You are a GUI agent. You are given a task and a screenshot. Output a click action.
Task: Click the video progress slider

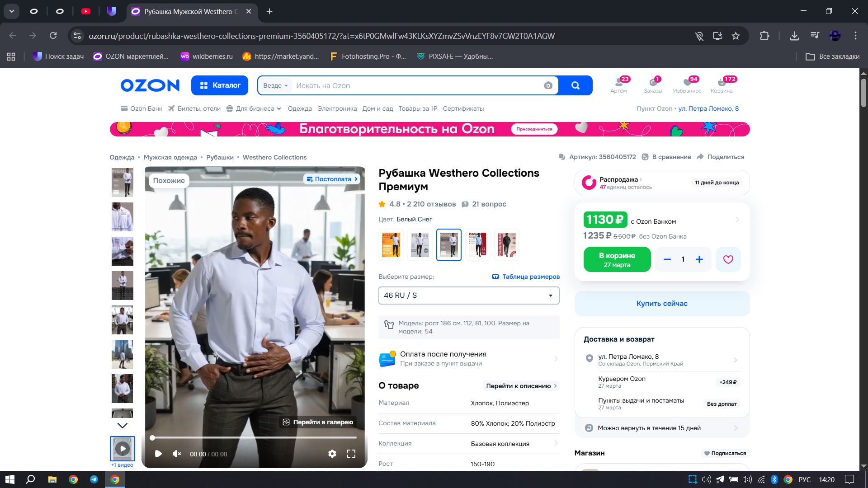[254, 437]
